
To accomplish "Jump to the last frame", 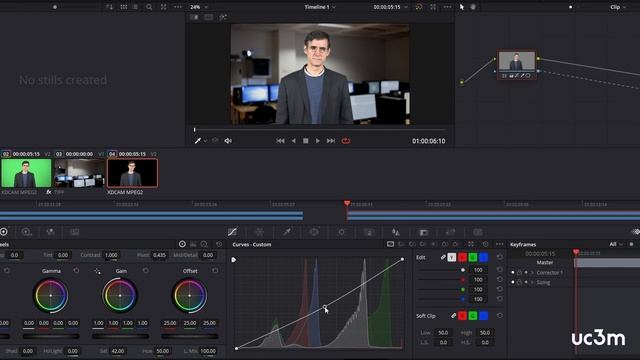I will [331, 141].
